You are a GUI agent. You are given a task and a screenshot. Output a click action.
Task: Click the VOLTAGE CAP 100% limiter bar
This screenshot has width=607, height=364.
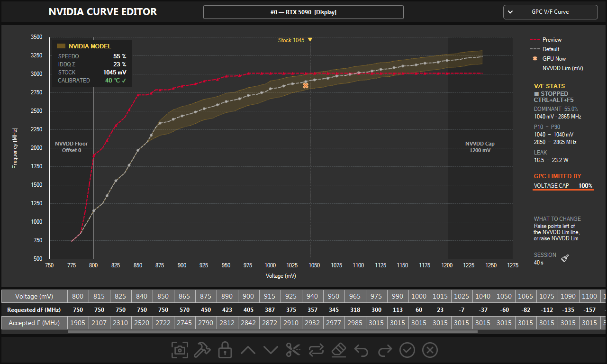563,186
